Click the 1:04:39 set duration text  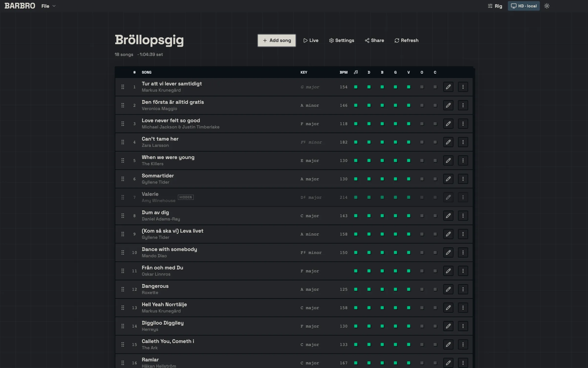coord(151,54)
